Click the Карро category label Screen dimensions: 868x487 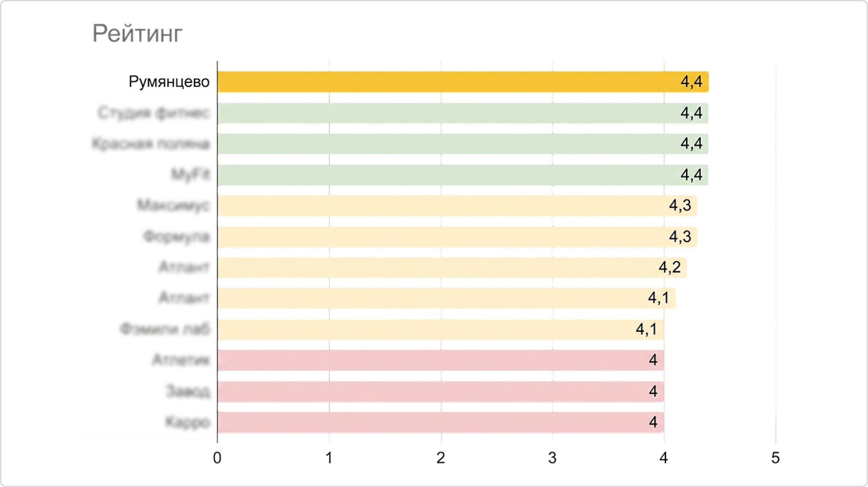pyautogui.click(x=188, y=422)
